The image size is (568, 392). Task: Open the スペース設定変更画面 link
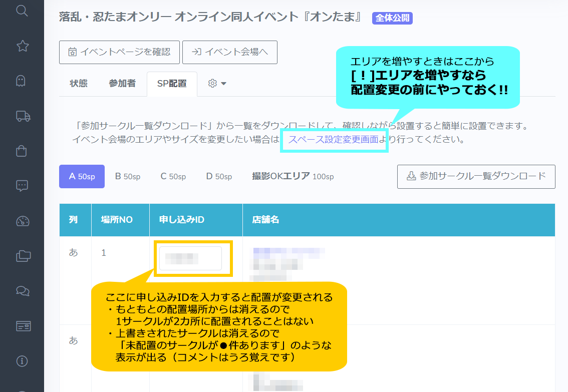click(x=333, y=139)
